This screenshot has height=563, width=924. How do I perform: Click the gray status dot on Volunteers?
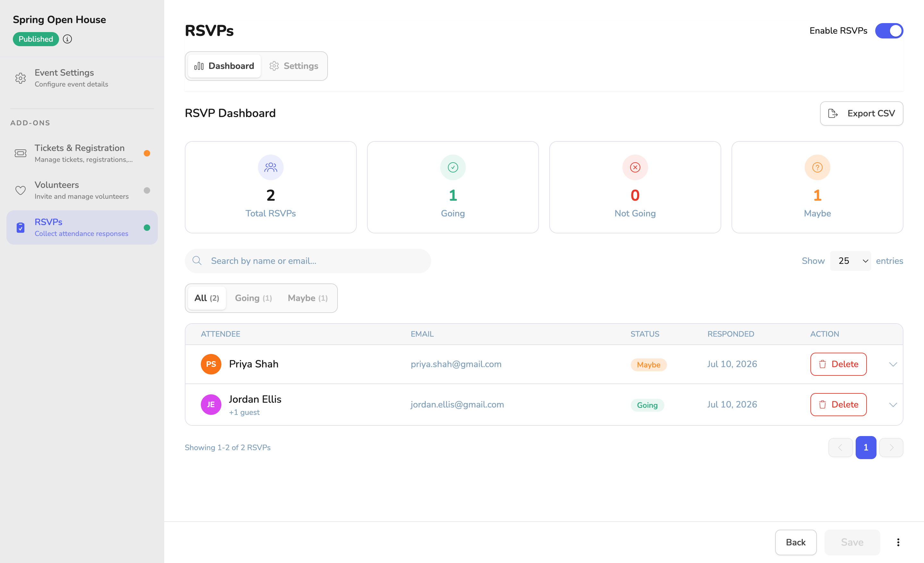click(147, 190)
